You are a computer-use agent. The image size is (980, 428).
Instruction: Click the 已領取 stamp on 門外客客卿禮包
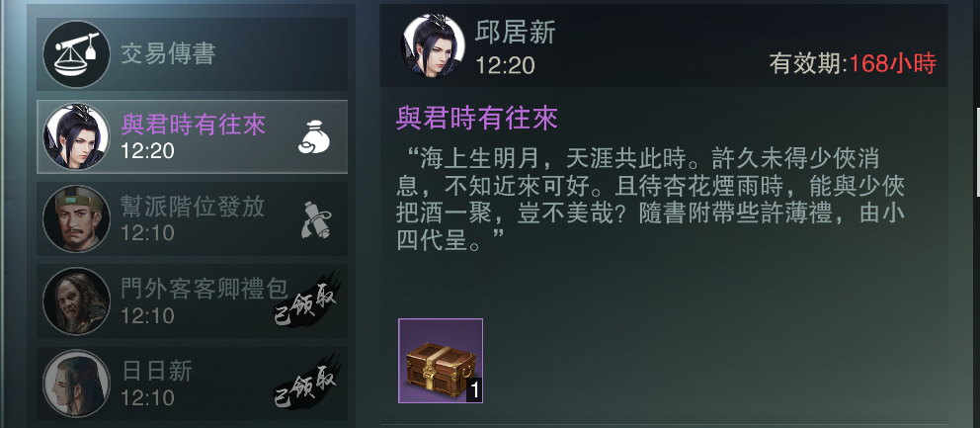pyautogui.click(x=306, y=302)
